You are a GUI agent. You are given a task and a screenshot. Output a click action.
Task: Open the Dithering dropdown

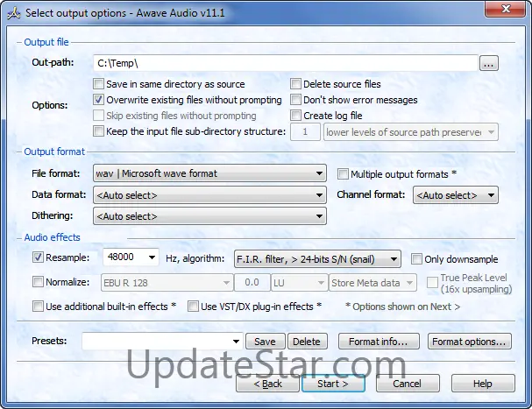209,216
